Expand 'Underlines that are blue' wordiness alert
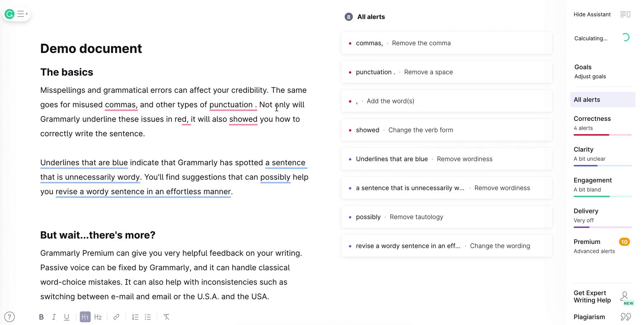 pyautogui.click(x=446, y=159)
